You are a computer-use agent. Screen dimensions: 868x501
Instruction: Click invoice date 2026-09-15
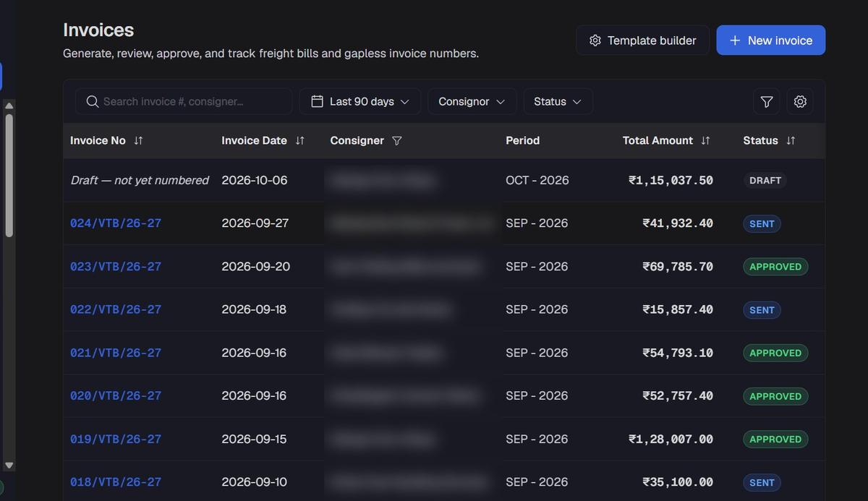click(254, 439)
